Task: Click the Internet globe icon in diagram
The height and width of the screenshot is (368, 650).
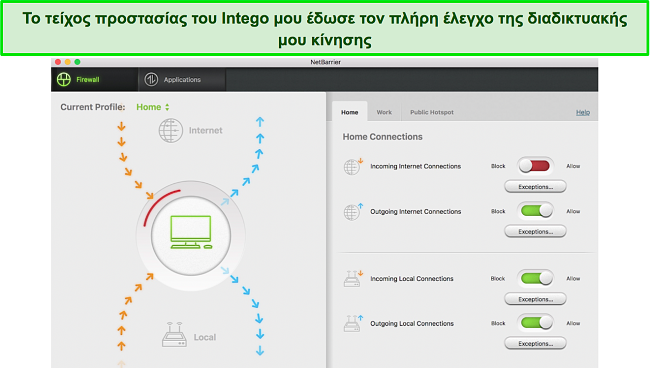Action: 170,131
